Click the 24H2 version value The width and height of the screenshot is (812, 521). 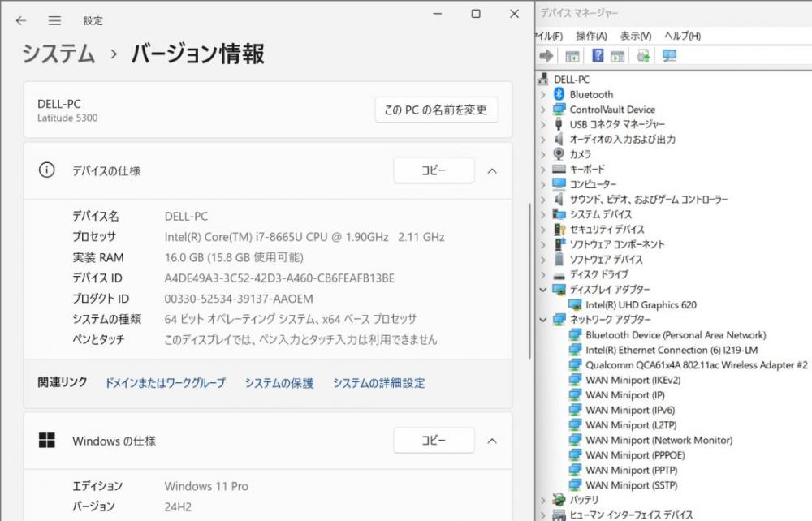point(178,506)
